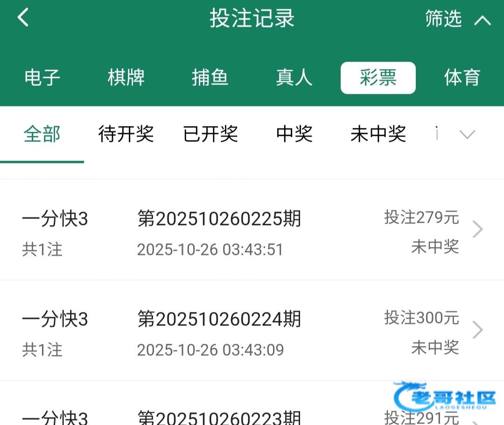The height and width of the screenshot is (425, 504).
Task: Show only 未中奖 records
Action: 378,135
